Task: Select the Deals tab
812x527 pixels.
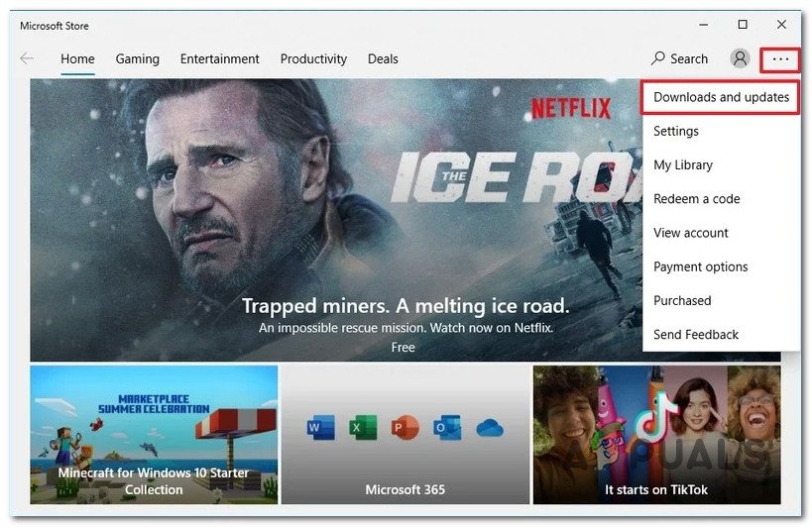Action: pyautogui.click(x=383, y=58)
